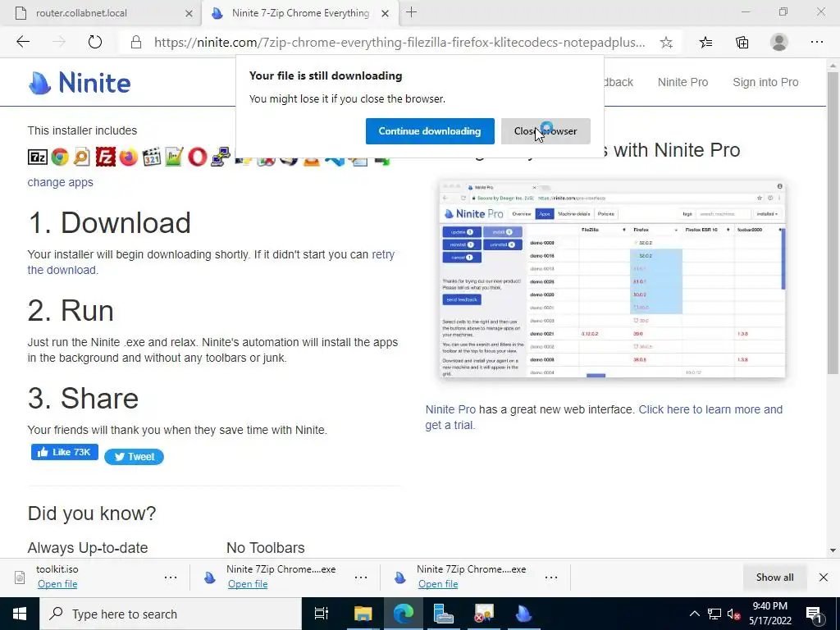Viewport: 840px width, 630px height.
Task: Click the Edge icon in the taskbar
Action: point(404,614)
